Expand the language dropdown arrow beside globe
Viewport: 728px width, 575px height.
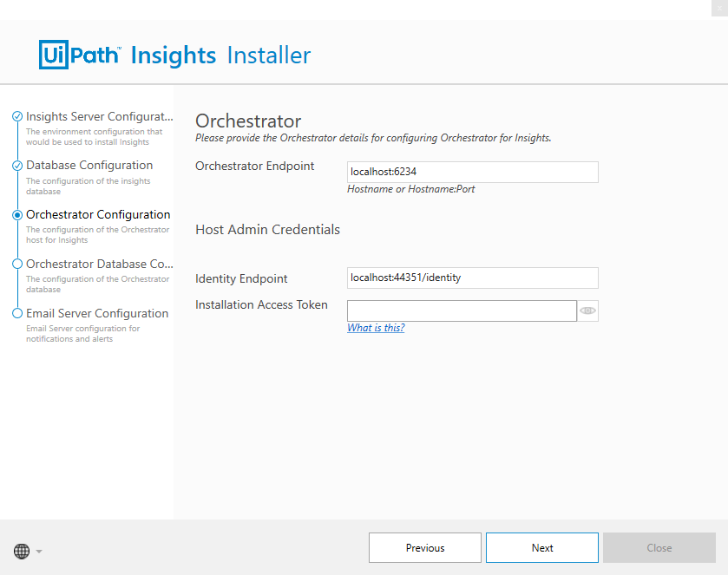(39, 552)
